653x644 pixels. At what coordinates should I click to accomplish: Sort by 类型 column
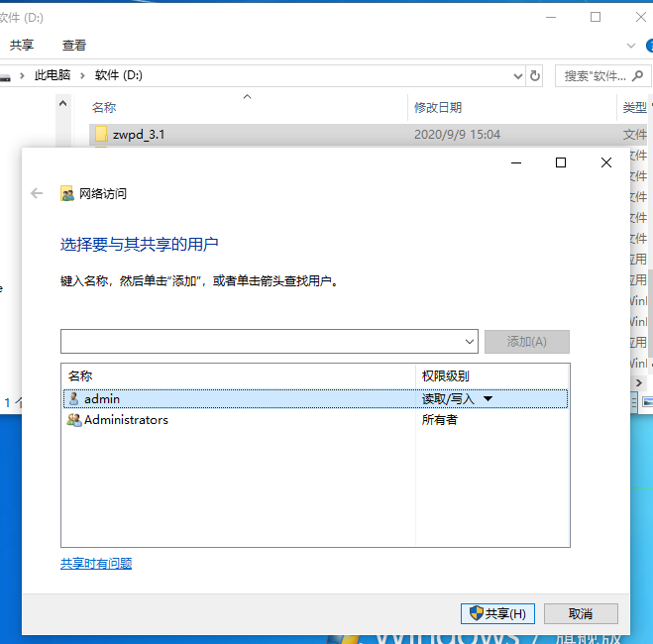pos(635,108)
